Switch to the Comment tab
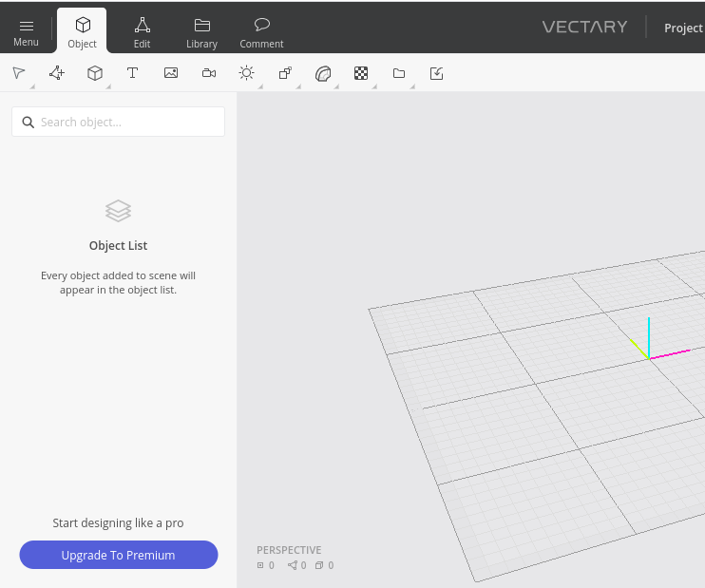Screen dimensions: 705x588 pos(261,31)
